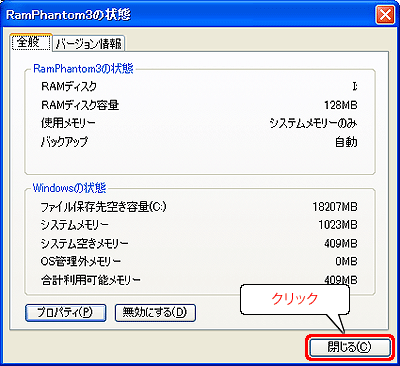Select the RAMディスク容量 label
Screen dimensions: 400x366
point(80,105)
